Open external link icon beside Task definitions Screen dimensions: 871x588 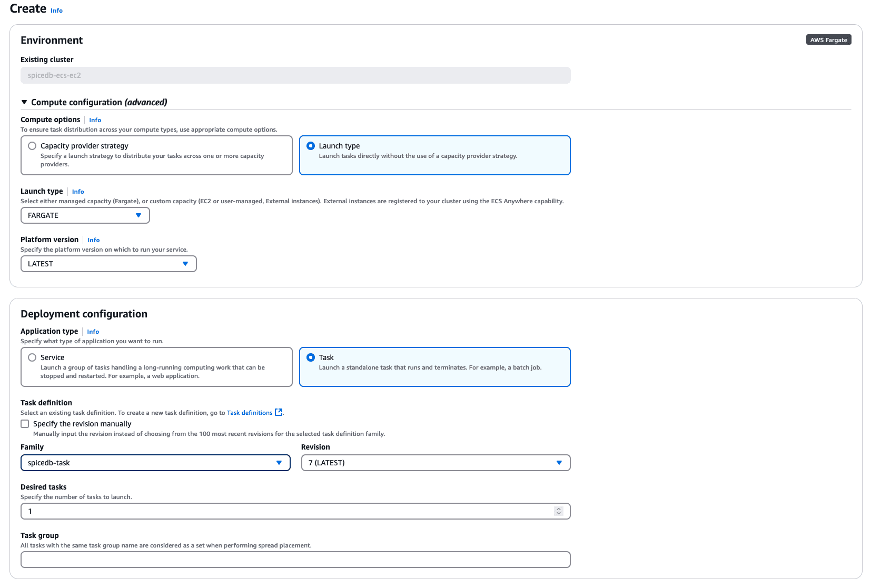pyautogui.click(x=279, y=412)
